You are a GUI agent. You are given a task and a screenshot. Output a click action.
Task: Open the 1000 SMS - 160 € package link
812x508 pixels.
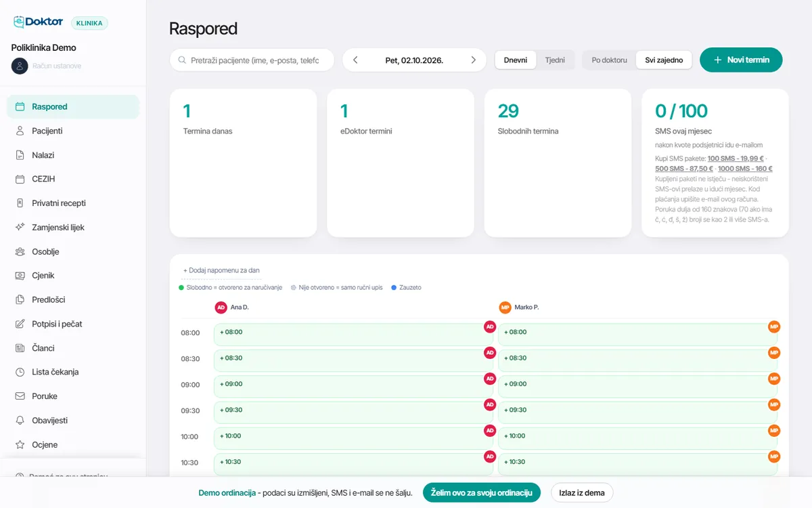point(745,169)
